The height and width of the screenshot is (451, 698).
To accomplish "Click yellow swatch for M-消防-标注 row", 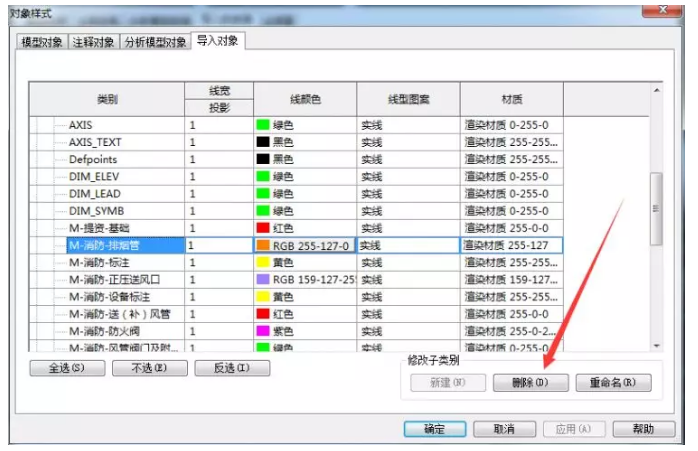I will [263, 262].
